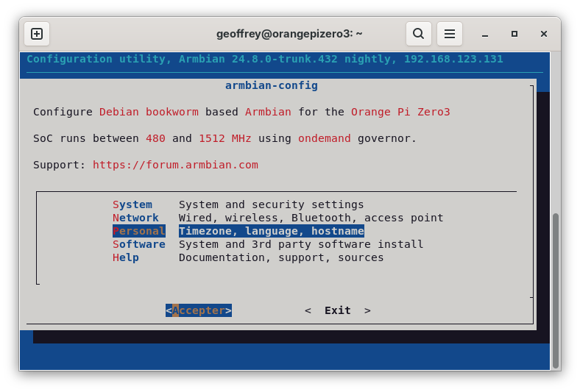Screen dimensions: 580x392
Task: Click the 'armbian-config' dialog title
Action: coord(272,86)
